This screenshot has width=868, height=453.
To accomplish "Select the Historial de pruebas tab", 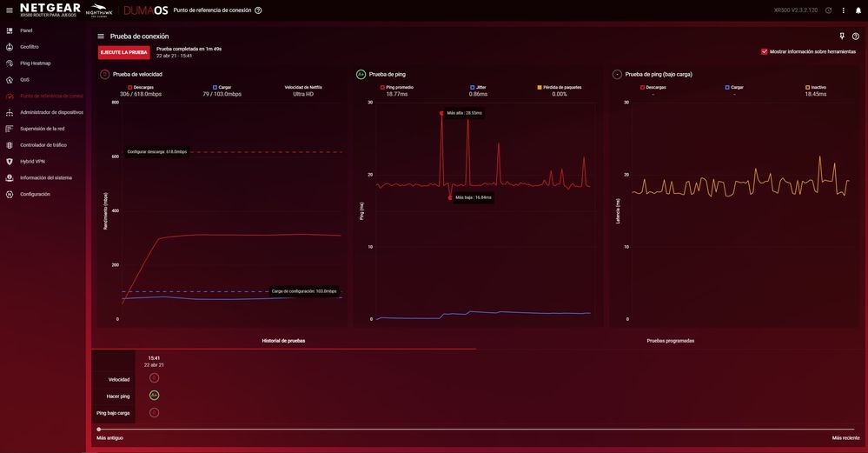I will 283,341.
